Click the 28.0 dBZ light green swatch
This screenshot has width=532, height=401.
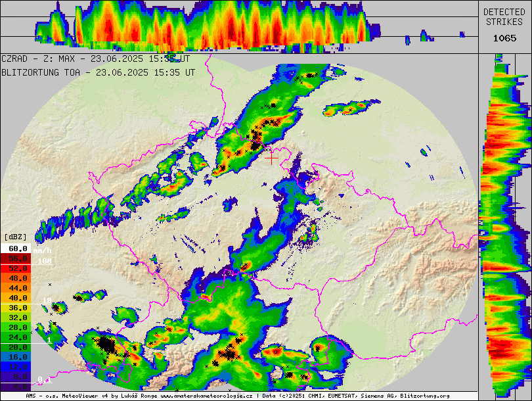[16, 327]
